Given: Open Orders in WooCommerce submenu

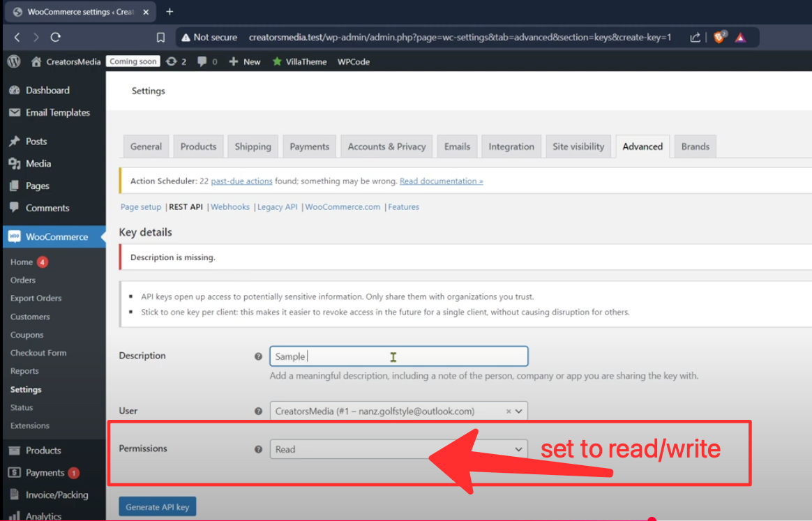Looking at the screenshot, I should (23, 280).
